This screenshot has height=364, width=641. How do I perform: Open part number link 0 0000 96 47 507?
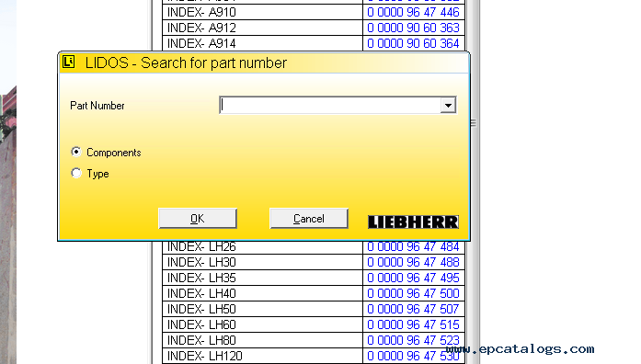[x=413, y=309]
